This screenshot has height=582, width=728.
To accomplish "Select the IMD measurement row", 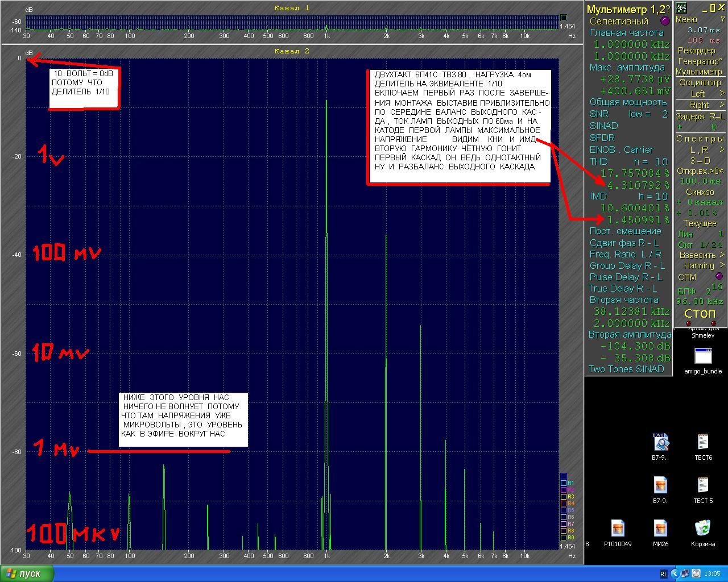I will coord(598,196).
